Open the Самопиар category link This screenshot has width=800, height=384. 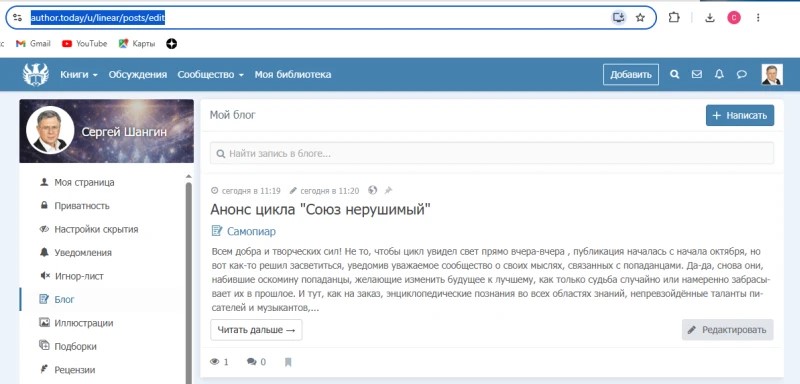coord(252,232)
